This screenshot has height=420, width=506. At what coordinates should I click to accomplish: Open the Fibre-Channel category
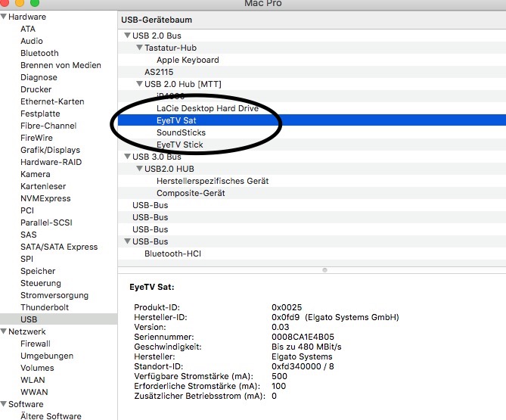[x=48, y=126]
